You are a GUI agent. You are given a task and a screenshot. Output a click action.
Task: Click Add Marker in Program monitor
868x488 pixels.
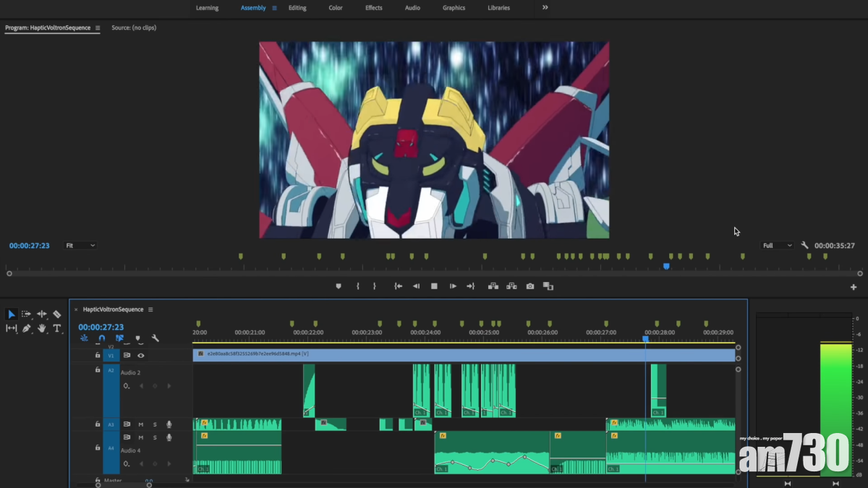click(x=339, y=286)
